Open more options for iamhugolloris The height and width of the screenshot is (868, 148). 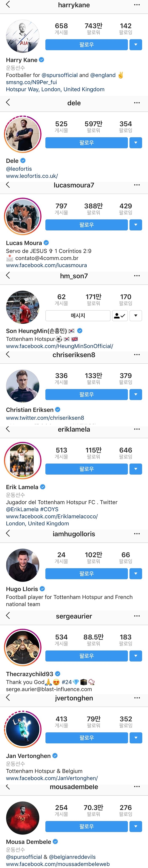click(x=137, y=534)
